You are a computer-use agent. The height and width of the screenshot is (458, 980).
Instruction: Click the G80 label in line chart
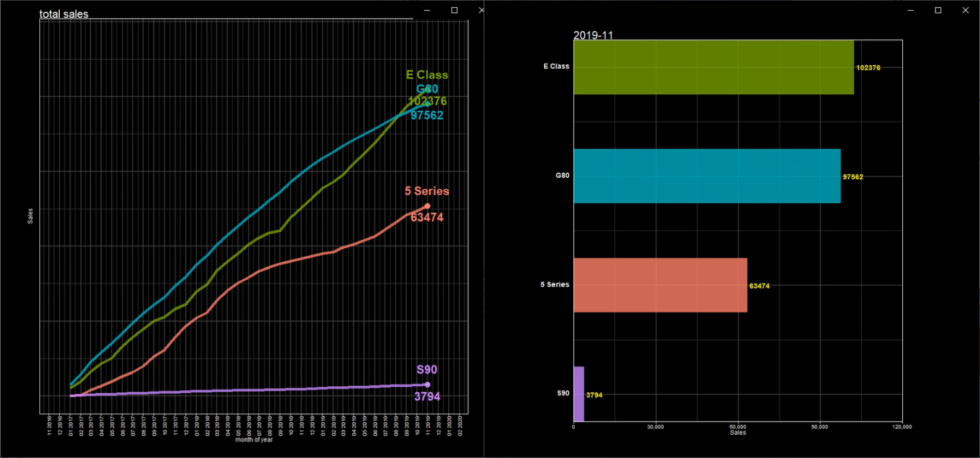point(427,89)
